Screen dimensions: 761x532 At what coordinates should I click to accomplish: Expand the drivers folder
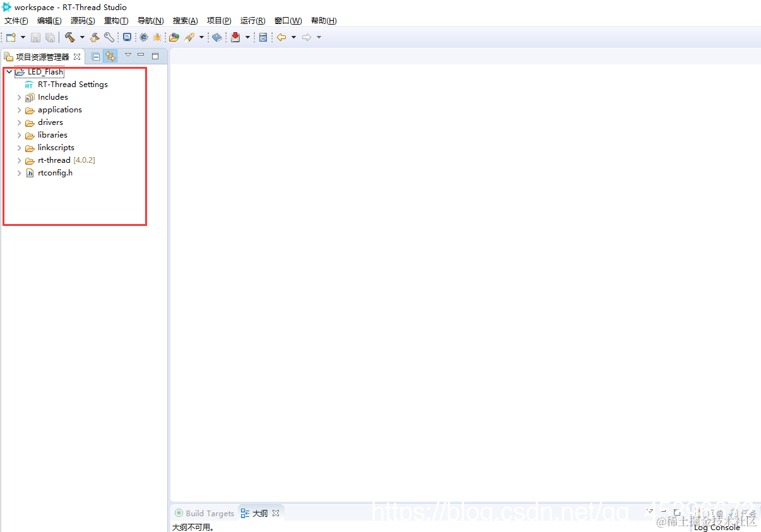pyautogui.click(x=20, y=122)
